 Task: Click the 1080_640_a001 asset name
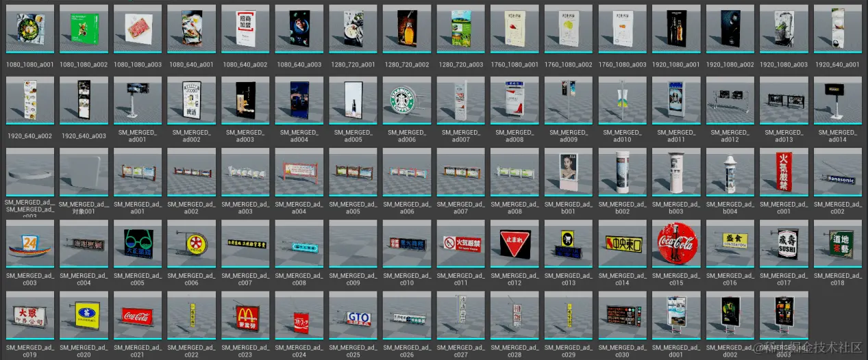[191, 64]
